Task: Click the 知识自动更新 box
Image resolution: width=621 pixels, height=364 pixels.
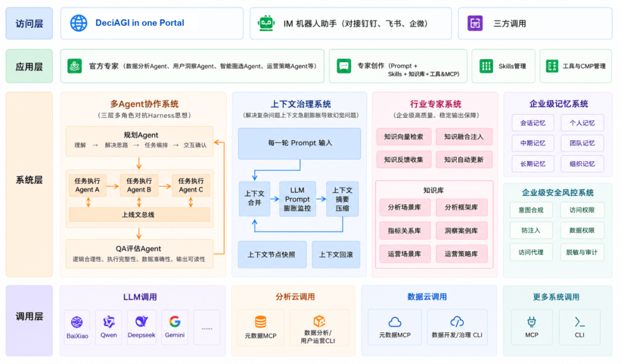Action: (464, 160)
